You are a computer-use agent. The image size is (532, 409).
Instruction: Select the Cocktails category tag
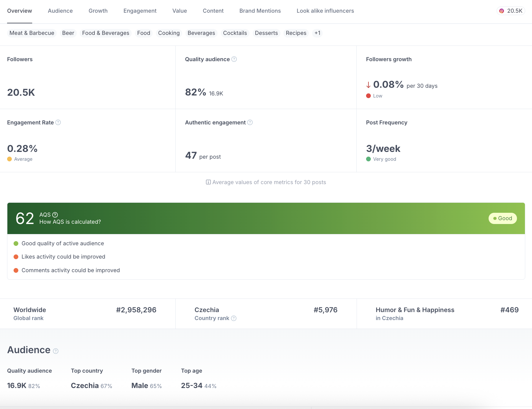point(235,33)
